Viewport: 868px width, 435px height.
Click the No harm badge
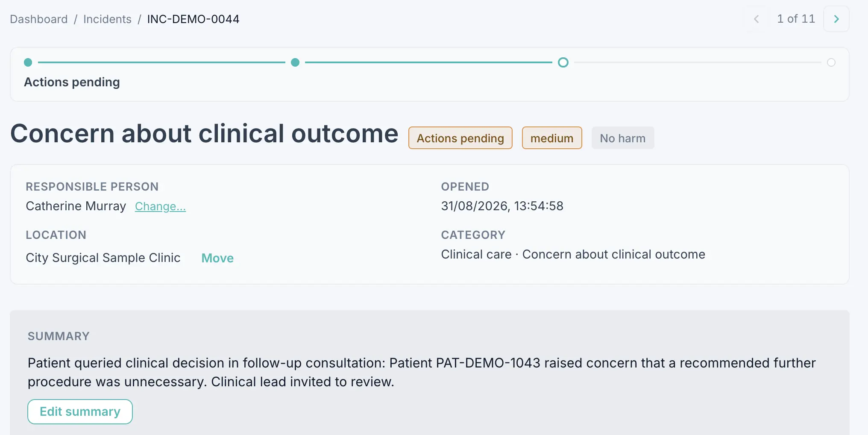pyautogui.click(x=623, y=138)
